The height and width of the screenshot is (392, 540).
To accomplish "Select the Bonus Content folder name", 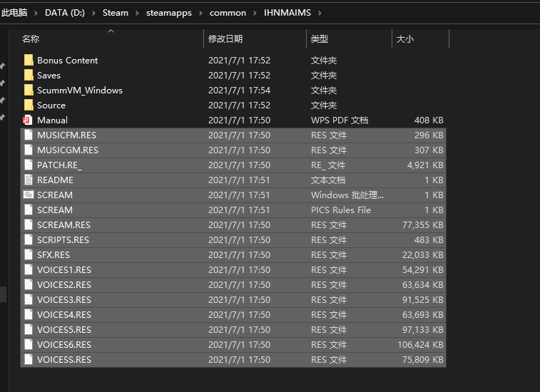I will point(68,61).
